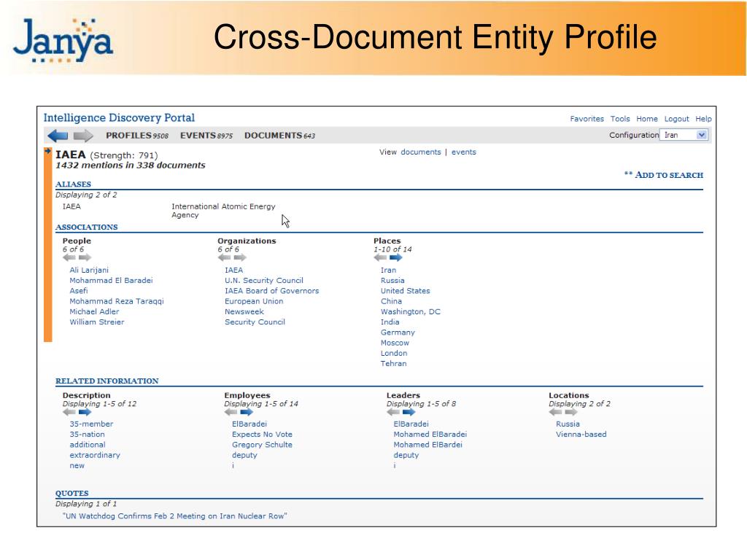Image resolution: width=747 pixels, height=560 pixels.
Task: Click the small arrow marker beside IAEA heading
Action: (47, 151)
